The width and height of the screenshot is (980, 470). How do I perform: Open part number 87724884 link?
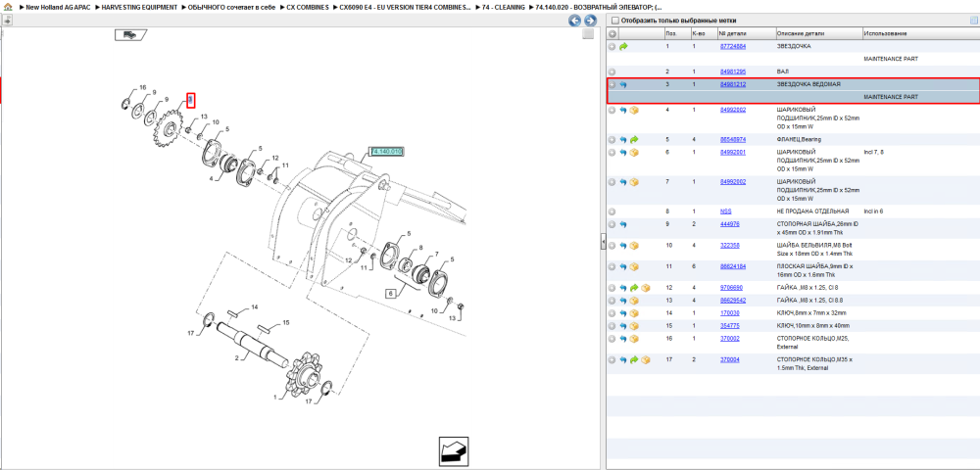pos(732,47)
